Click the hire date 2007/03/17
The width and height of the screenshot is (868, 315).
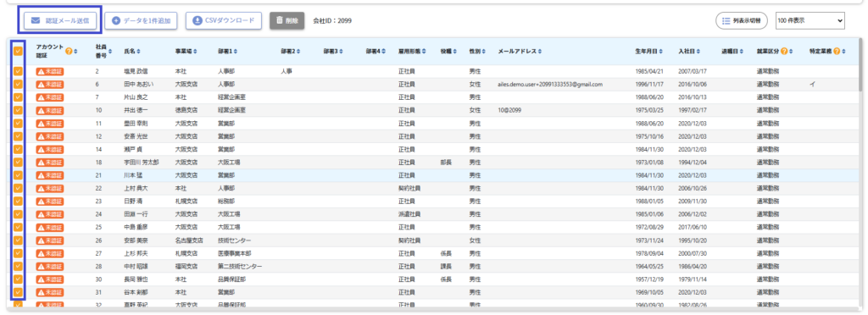693,71
